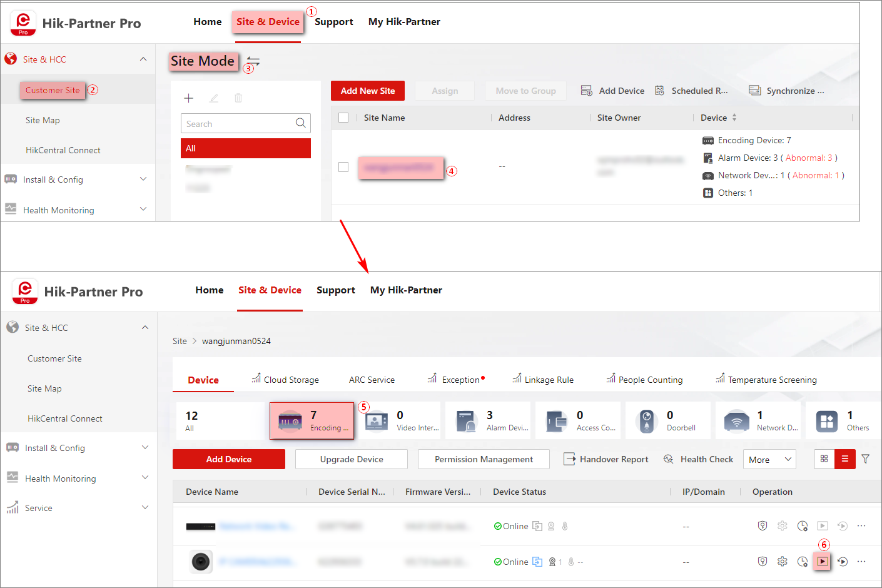
Task: Click the Hik-Partner Pro logo in the upper screenshot
Action: pos(23,23)
